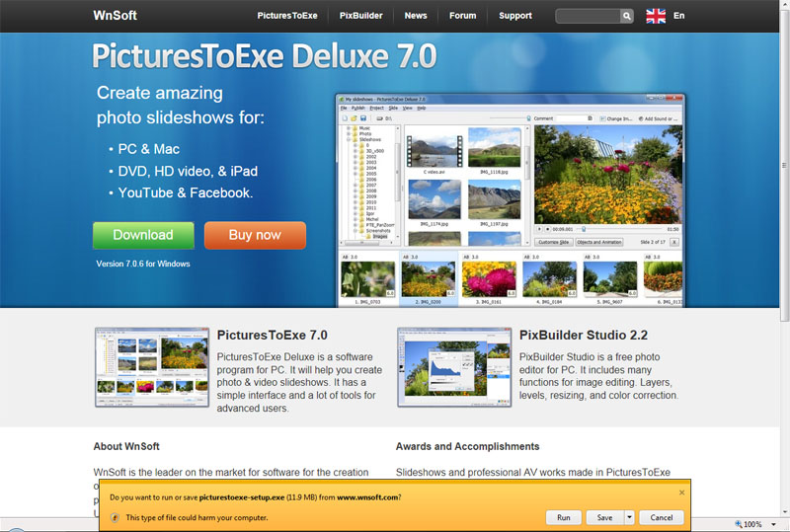Click the orange Buy now button
This screenshot has width=790, height=532.
[x=255, y=235]
